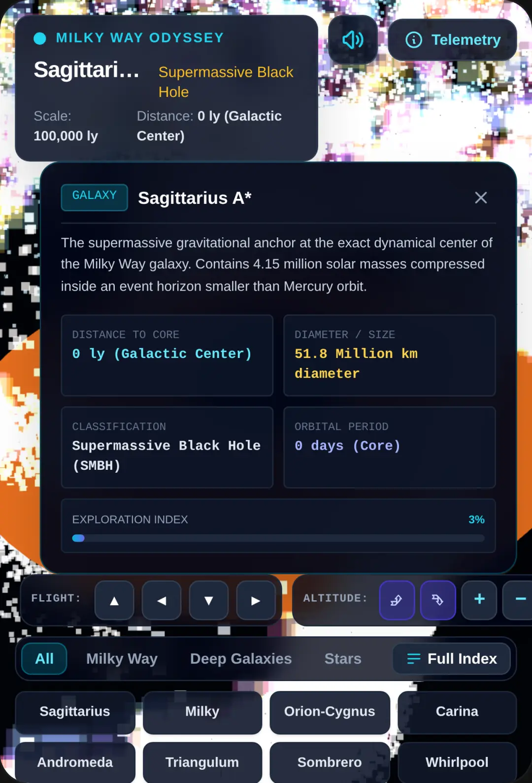Image resolution: width=532 pixels, height=783 pixels.
Task: Click the Full Index list icon
Action: tap(414, 658)
